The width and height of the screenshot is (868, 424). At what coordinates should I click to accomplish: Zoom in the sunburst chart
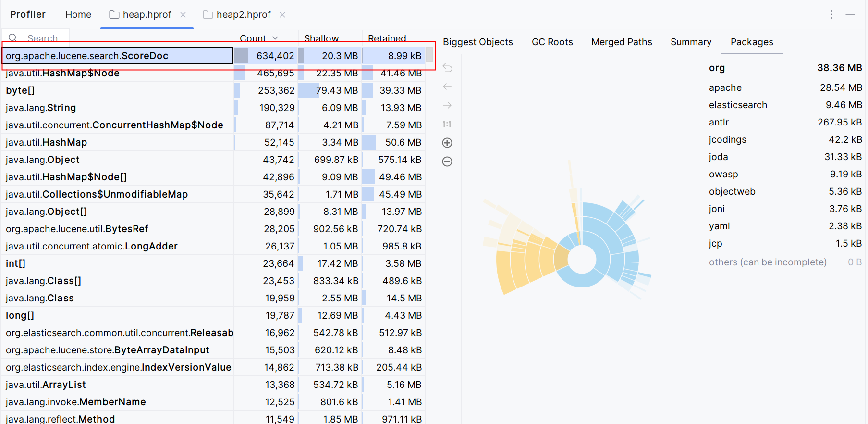point(447,143)
